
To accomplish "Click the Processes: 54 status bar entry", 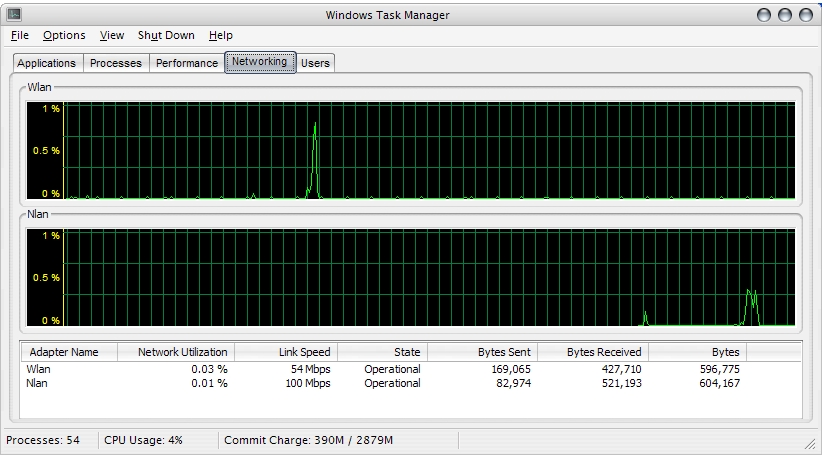I will pos(43,440).
